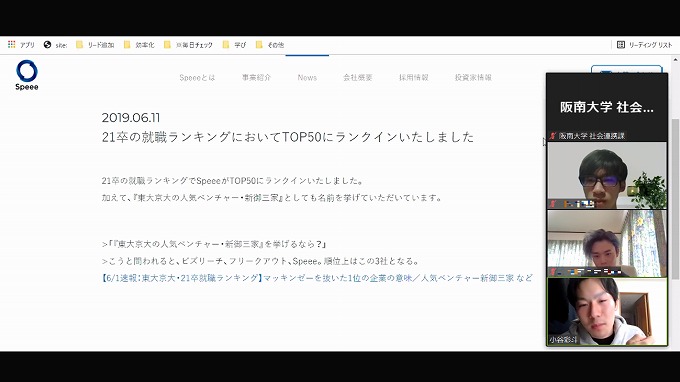The height and width of the screenshot is (382, 680).
Task: Expand the ※毎日チェック bookmark folder
Action: click(188, 45)
